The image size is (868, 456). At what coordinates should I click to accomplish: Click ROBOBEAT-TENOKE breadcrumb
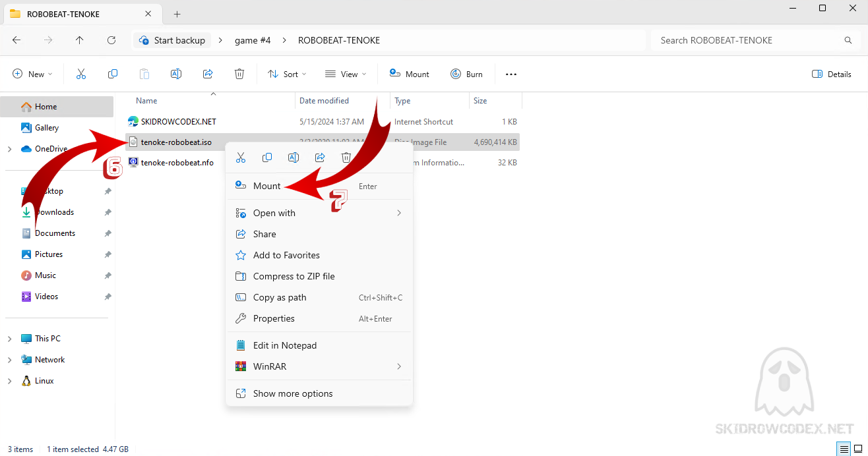tap(339, 40)
